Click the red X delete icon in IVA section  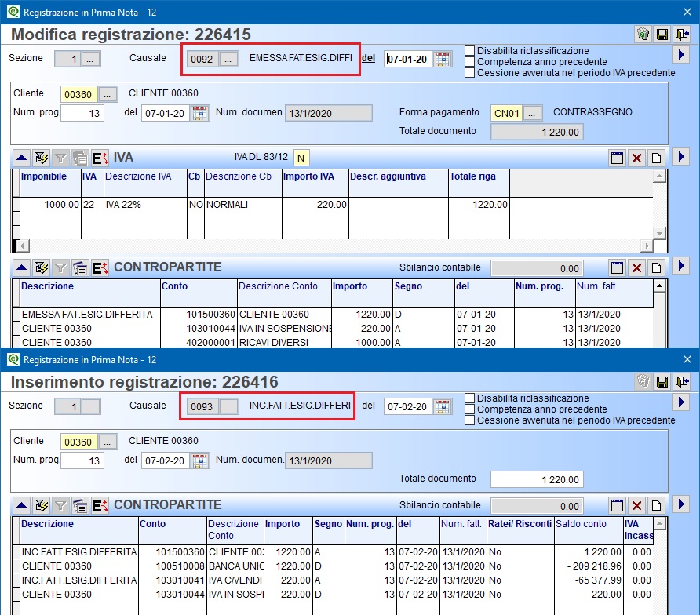(x=636, y=158)
